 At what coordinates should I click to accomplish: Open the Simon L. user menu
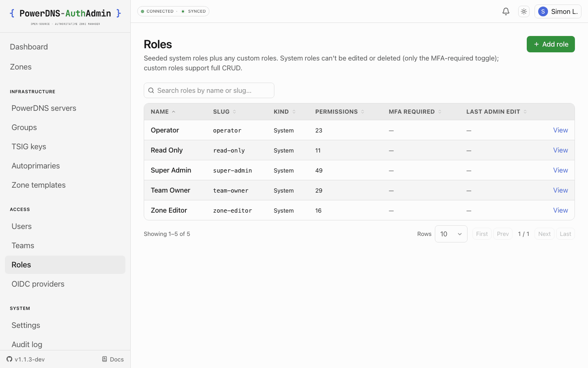pyautogui.click(x=558, y=11)
